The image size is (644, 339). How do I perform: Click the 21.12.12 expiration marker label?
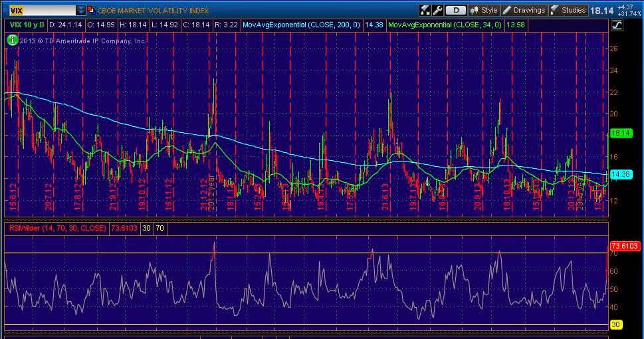click(204, 194)
